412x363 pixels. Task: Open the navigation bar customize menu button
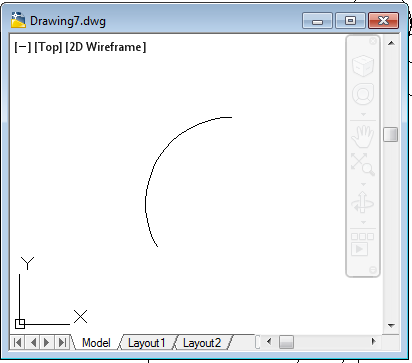click(373, 269)
